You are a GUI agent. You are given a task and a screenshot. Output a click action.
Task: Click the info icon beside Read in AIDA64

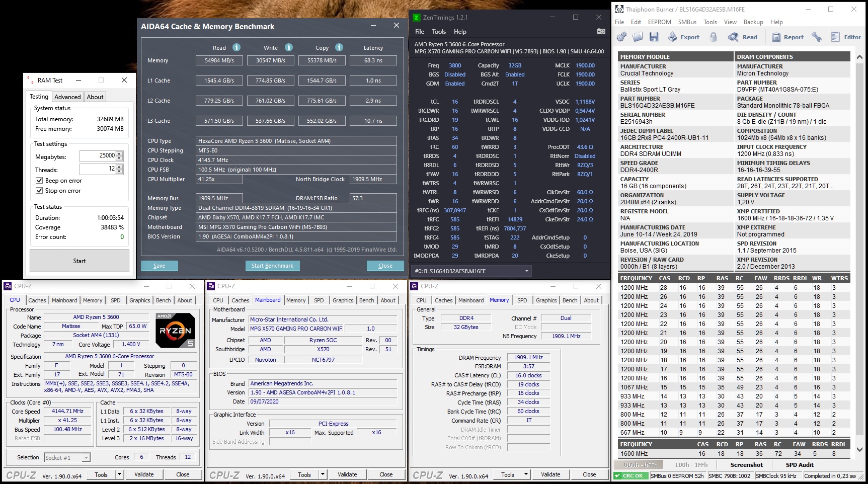236,47
